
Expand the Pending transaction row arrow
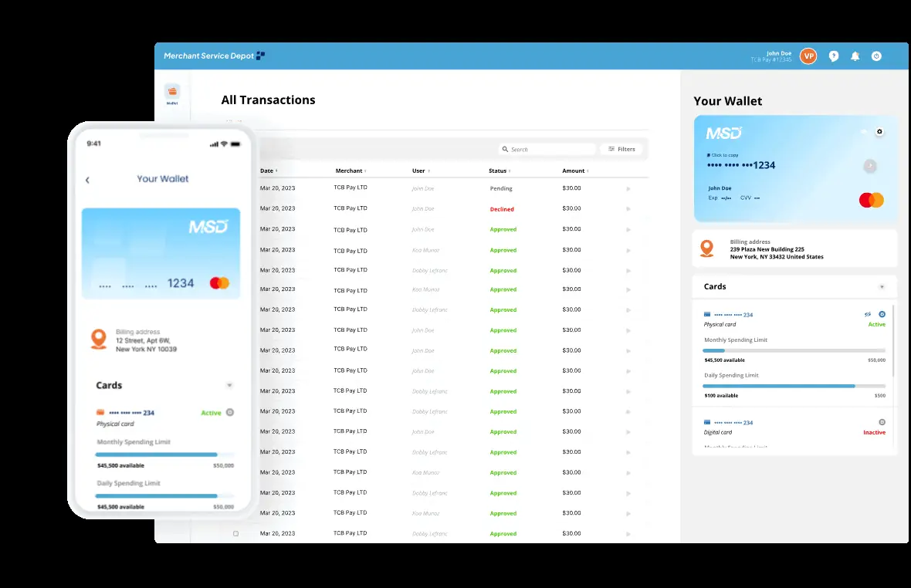coord(628,188)
